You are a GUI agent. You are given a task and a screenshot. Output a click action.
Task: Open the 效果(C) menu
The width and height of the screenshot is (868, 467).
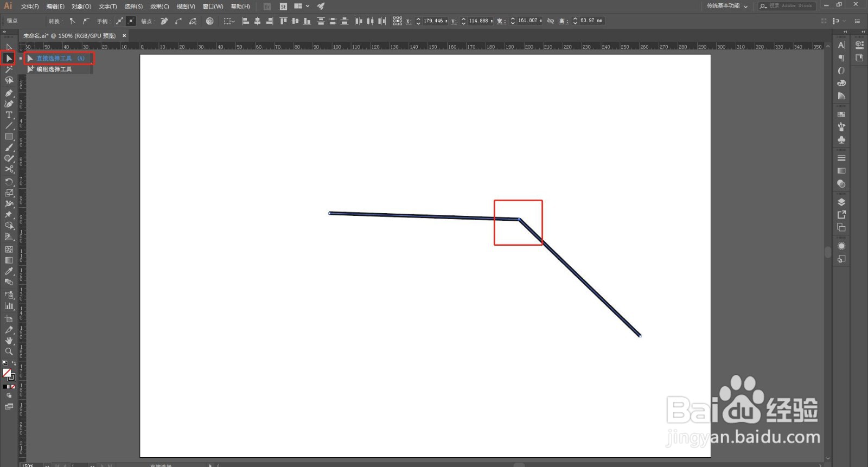tap(159, 7)
